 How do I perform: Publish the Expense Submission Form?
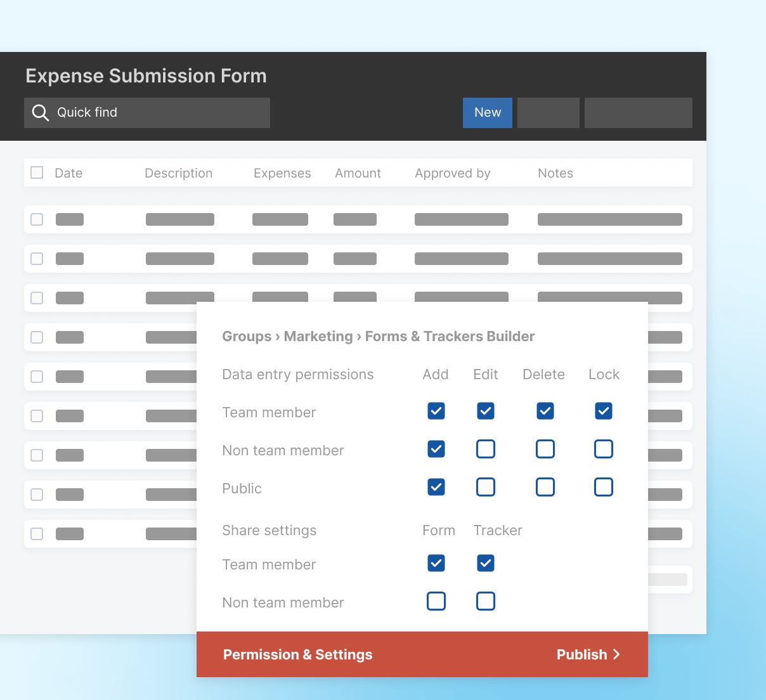pyautogui.click(x=581, y=654)
